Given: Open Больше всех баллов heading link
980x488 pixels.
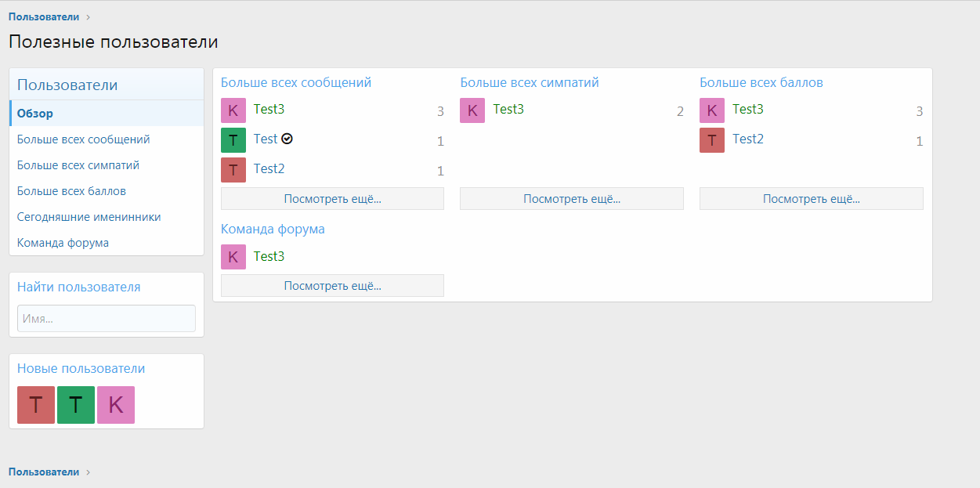Looking at the screenshot, I should [761, 82].
